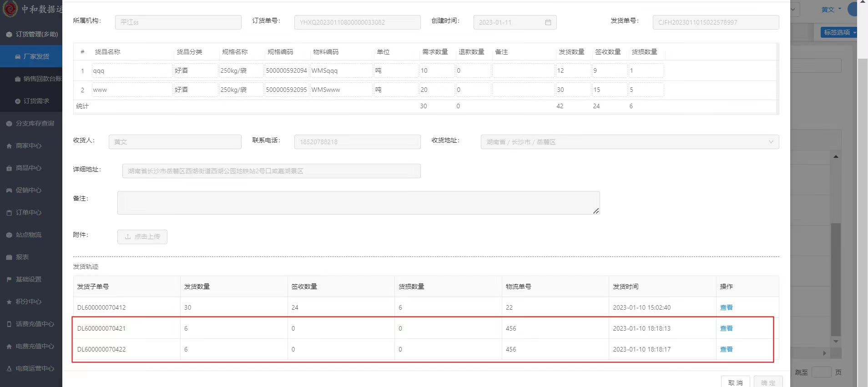Click the 跳至 page number input
Image resolution: width=868 pixels, height=387 pixels.
[822, 372]
